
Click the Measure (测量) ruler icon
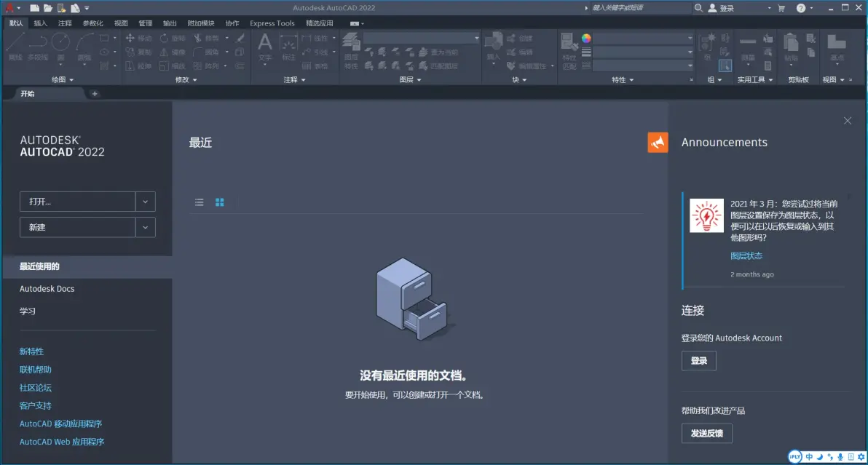(x=748, y=47)
